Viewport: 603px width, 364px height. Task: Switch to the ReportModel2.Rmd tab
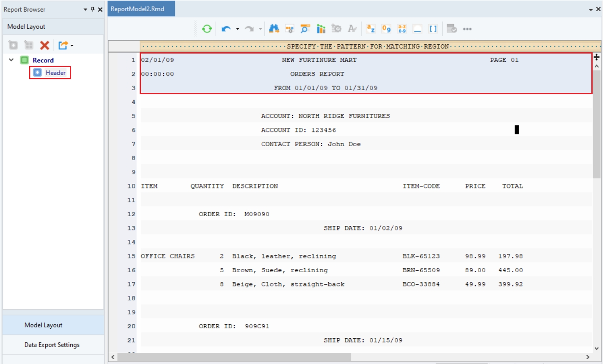click(x=138, y=9)
